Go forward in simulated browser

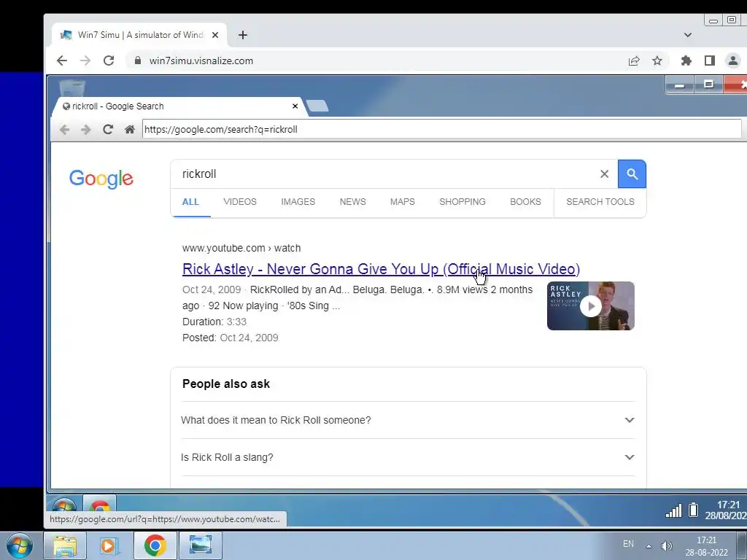[x=86, y=129]
